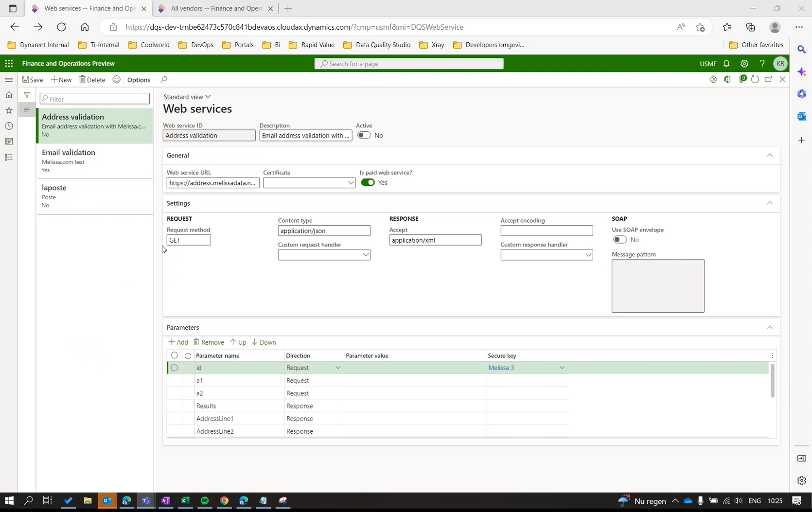This screenshot has height=512, width=812.
Task: Select the Web services browser tab
Action: pyautogui.click(x=89, y=8)
